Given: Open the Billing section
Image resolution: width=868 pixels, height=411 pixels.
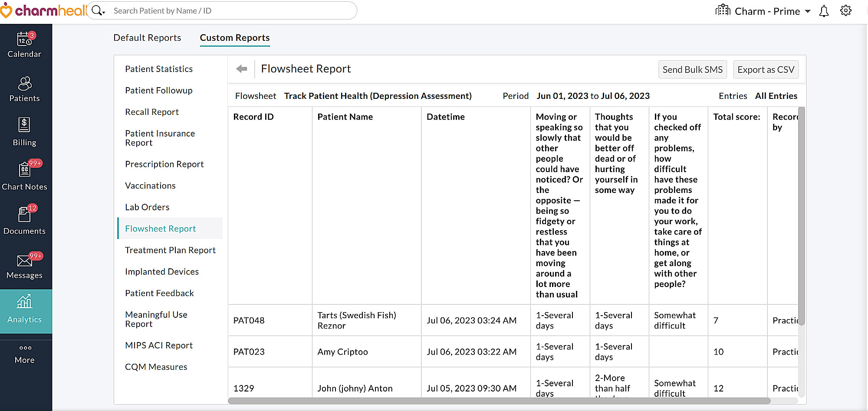Looking at the screenshot, I should point(25,133).
